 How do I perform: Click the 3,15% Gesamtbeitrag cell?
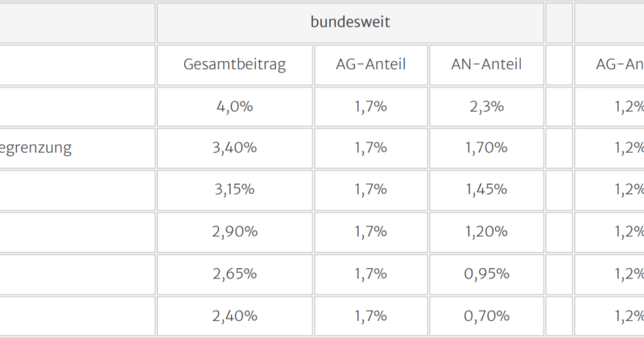point(234,190)
